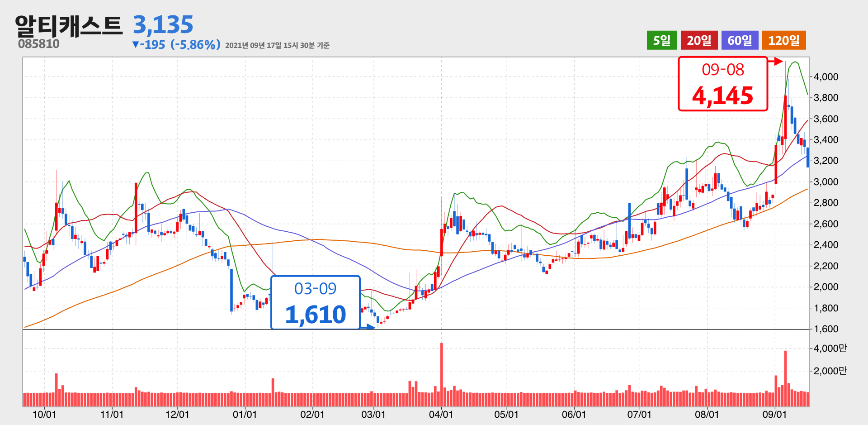
Task: Toggle the 60일 moving average legend
Action: click(740, 40)
